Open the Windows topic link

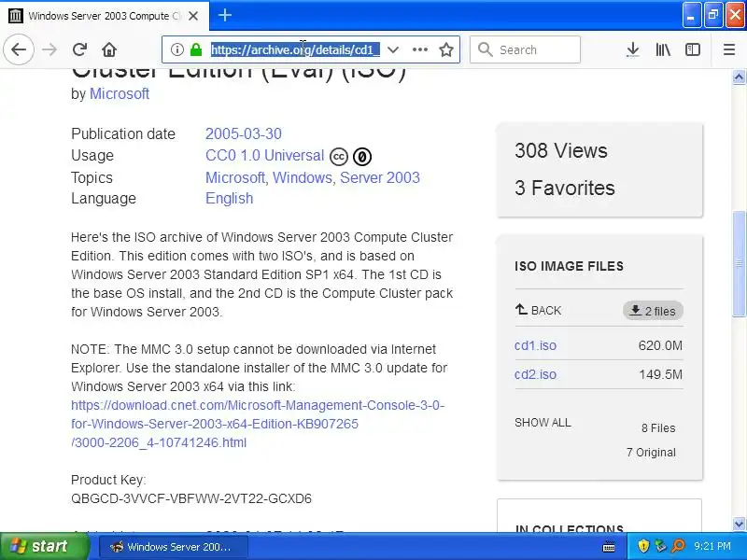click(302, 177)
